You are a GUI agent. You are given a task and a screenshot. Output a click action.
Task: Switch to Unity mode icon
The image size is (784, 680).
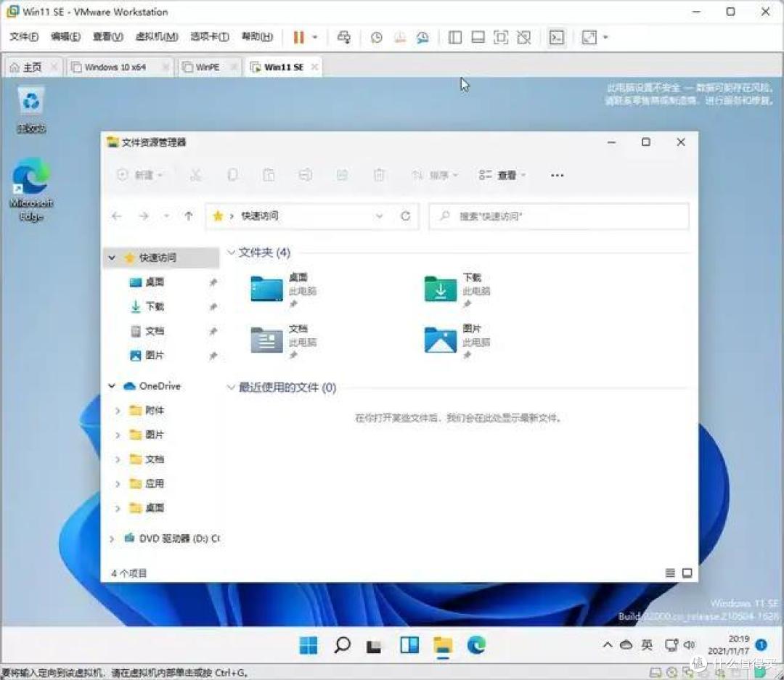point(523,37)
